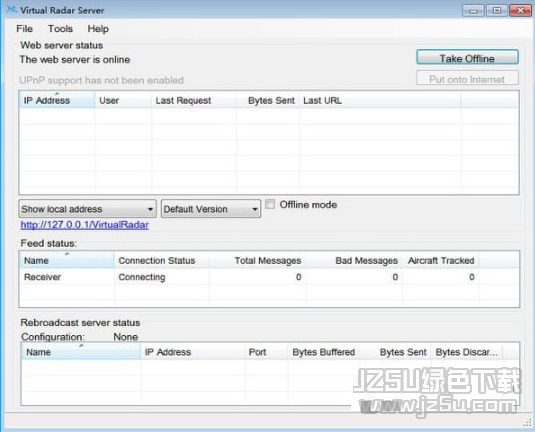Open the Show local address dropdown
The height and width of the screenshot is (432, 535).
[87, 209]
